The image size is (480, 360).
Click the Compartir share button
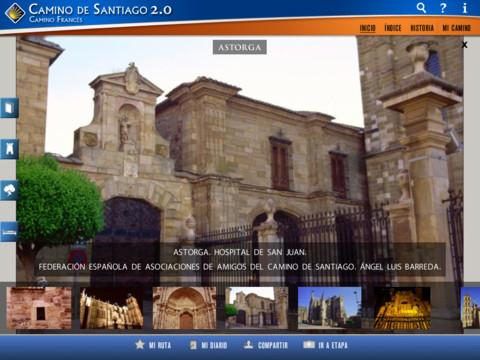[266, 345]
